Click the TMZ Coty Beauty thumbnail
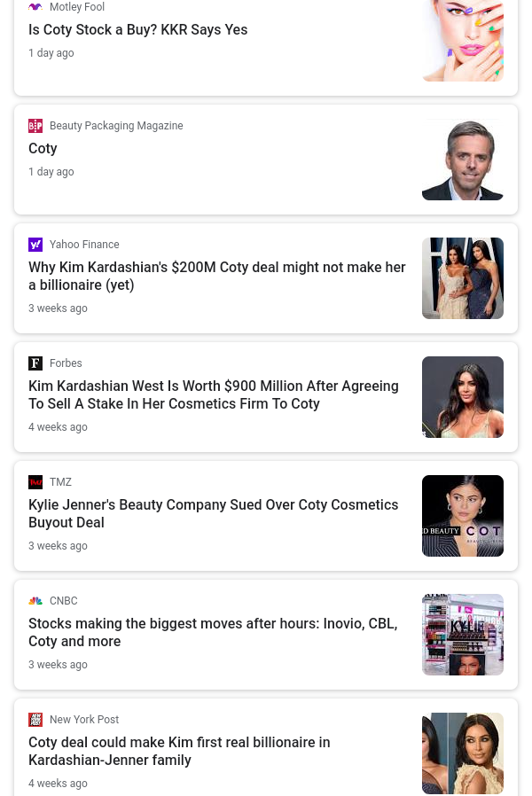The image size is (532, 796). (463, 516)
